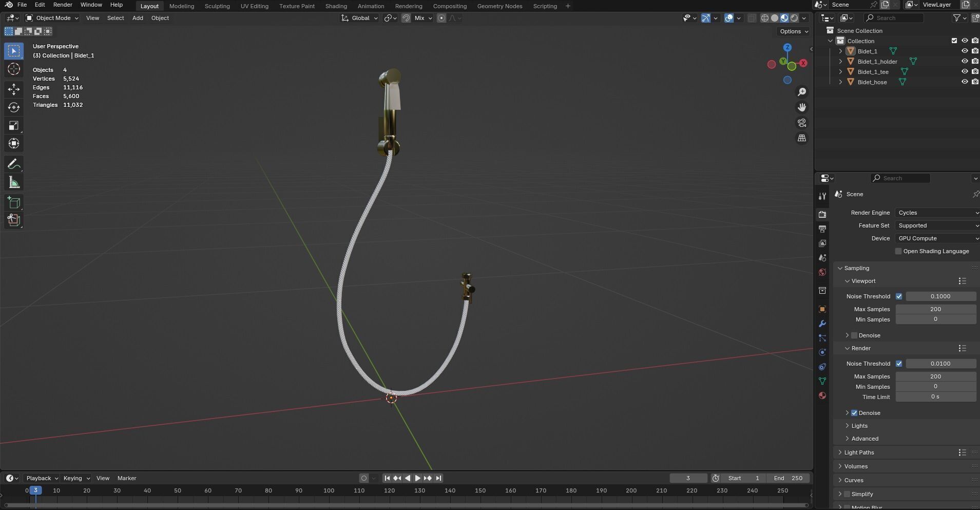The image size is (980, 510).
Task: Jump to the start frame
Action: click(387, 478)
